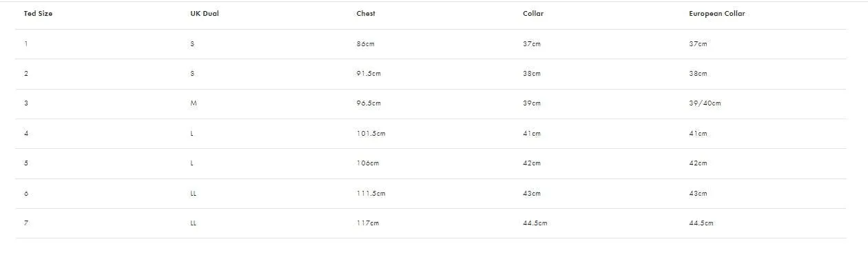The height and width of the screenshot is (255, 868).
Task: Select the 91.5cm chest measurement
Action: (369, 74)
